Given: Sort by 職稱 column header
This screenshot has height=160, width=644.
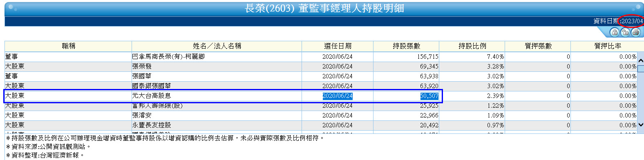Looking at the screenshot, I should (x=68, y=46).
